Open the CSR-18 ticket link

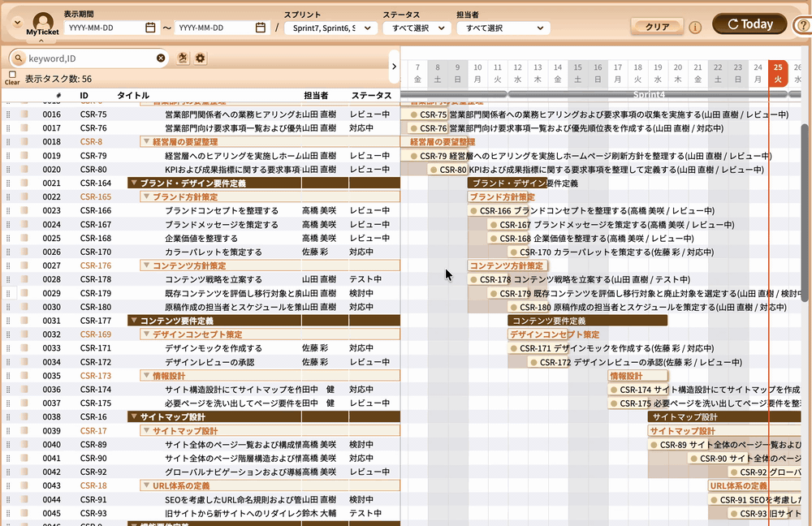pyautogui.click(x=93, y=485)
